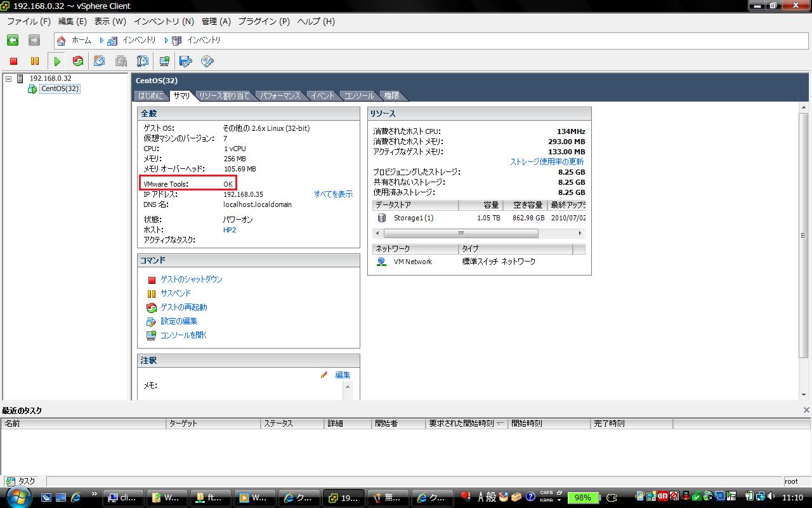The height and width of the screenshot is (508, 812).
Task: Switch to the はじめに tab
Action: (151, 96)
